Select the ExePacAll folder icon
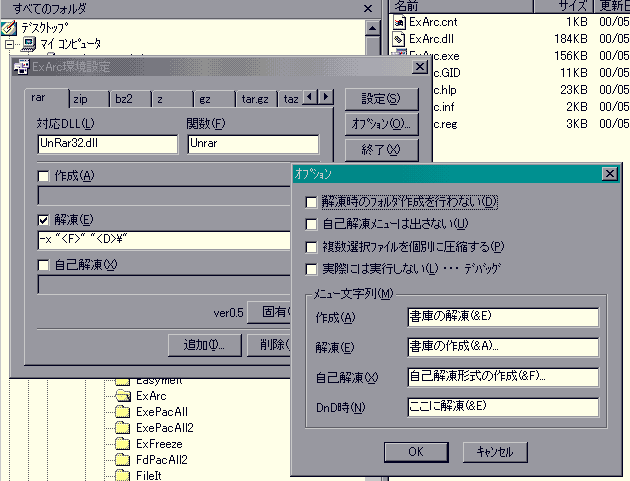Screen dimensions: 630x481 123,411
